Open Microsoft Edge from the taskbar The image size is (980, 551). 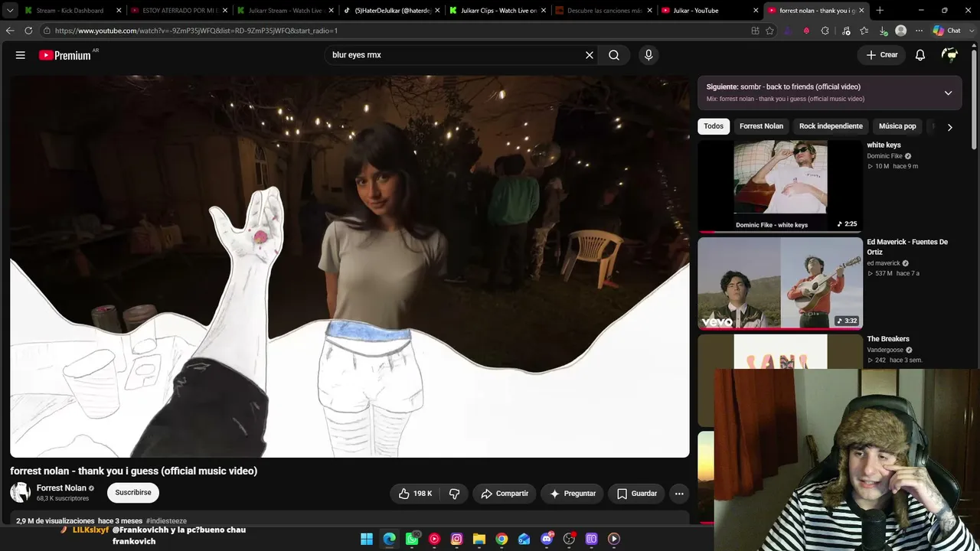coord(390,539)
